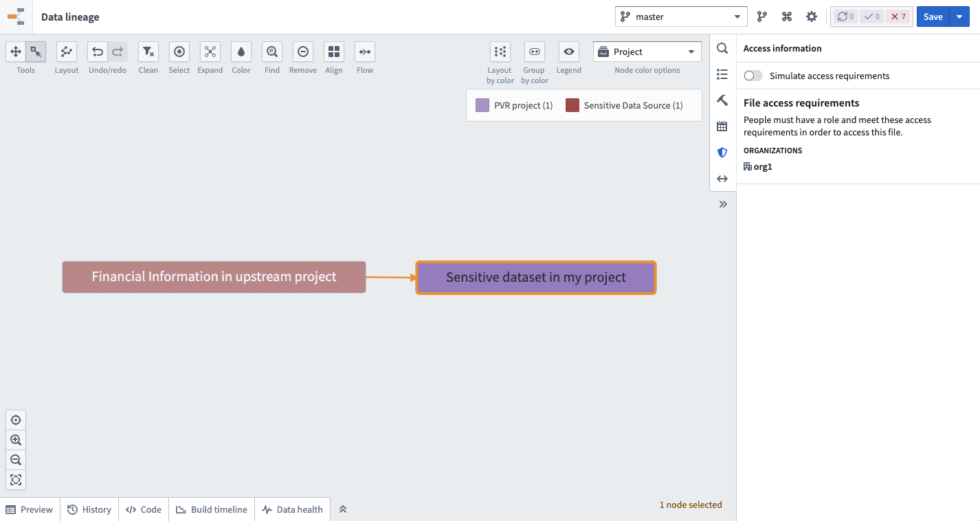Toggle the Legend eye icon
980x521 pixels.
568,52
